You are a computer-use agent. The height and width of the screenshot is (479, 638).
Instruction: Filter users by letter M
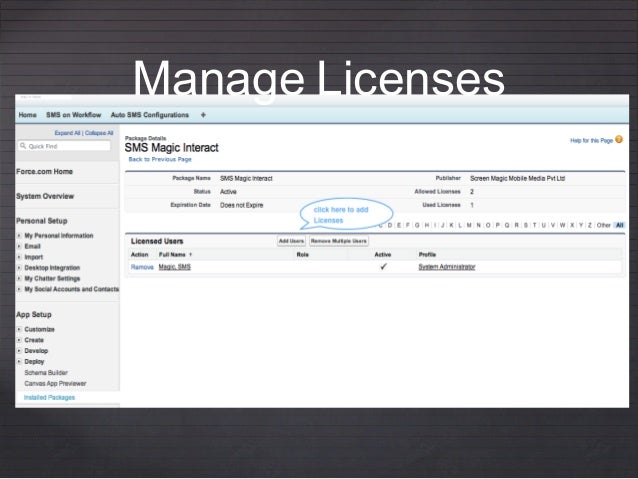coord(469,225)
